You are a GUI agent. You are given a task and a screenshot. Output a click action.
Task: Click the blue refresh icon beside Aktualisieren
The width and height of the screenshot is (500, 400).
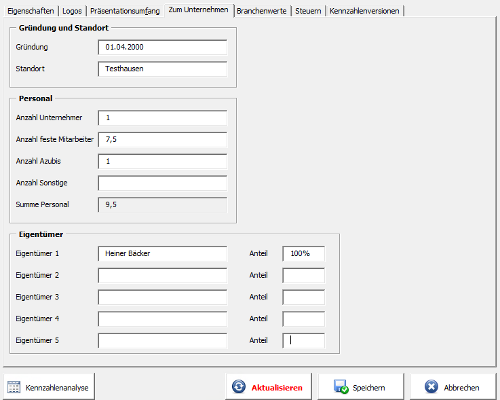[239, 387]
